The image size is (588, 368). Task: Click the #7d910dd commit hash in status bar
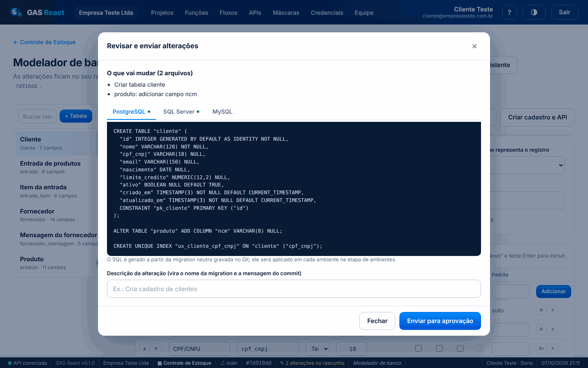(259, 363)
